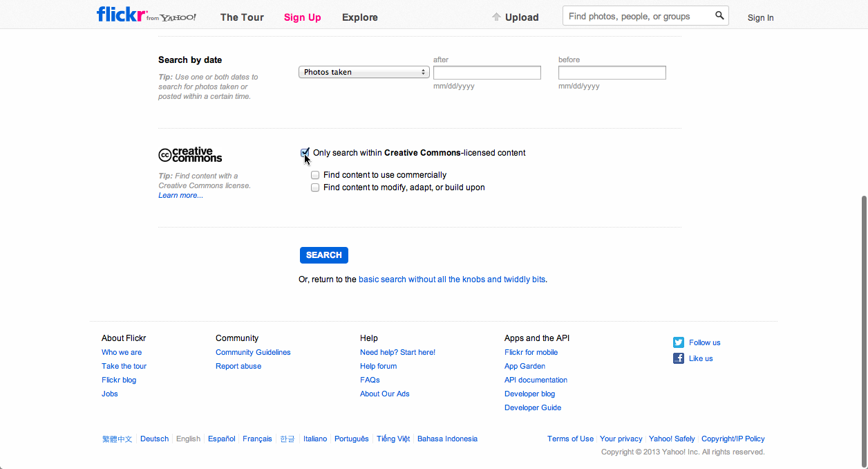Click the before date input field
Viewport: 868px width, 469px height.
pos(612,73)
